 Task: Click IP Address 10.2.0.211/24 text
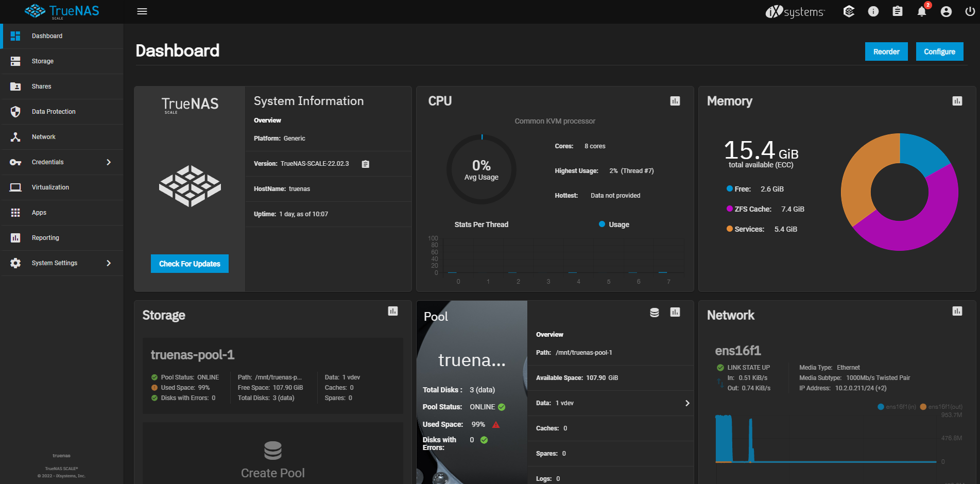(843, 388)
